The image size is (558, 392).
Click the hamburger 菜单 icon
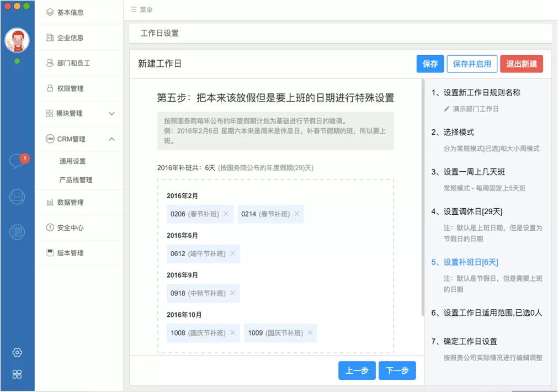pyautogui.click(x=134, y=9)
